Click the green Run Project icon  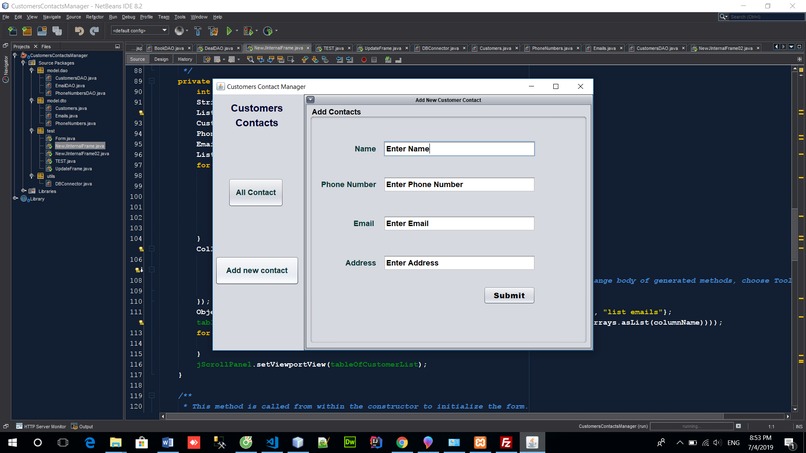point(229,31)
